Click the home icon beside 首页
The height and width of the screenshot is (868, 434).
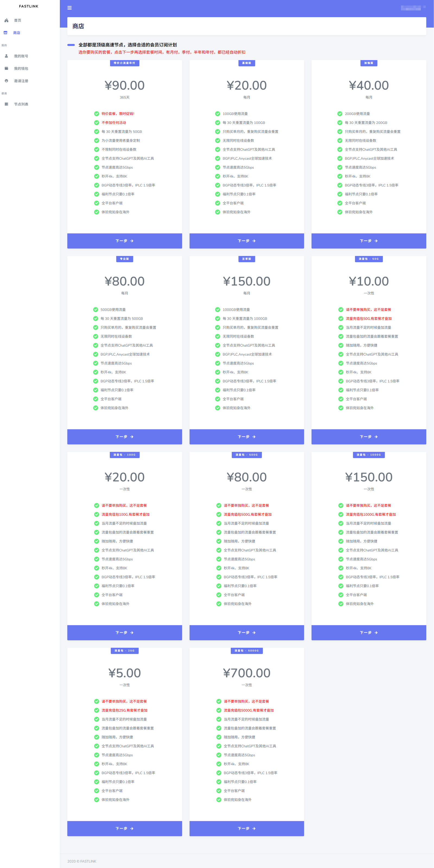pyautogui.click(x=7, y=21)
